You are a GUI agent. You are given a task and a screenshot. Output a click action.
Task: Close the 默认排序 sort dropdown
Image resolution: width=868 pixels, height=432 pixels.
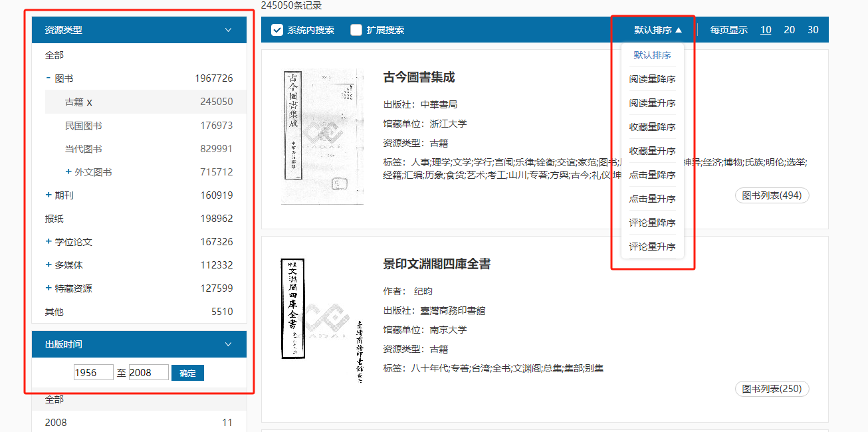(x=657, y=30)
